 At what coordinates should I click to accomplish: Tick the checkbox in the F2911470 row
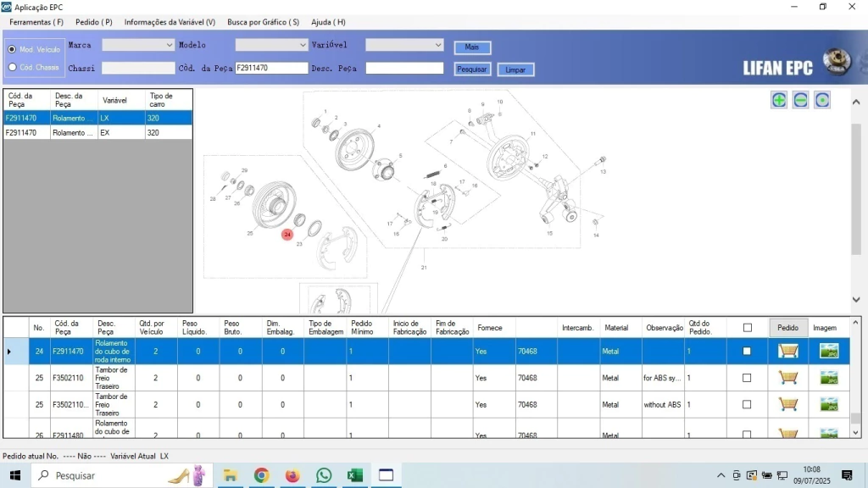747,352
